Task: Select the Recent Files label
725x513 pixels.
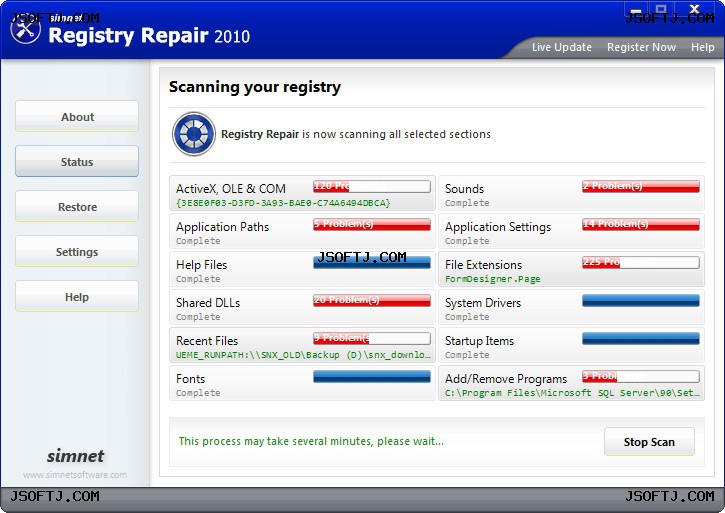Action: tap(207, 340)
